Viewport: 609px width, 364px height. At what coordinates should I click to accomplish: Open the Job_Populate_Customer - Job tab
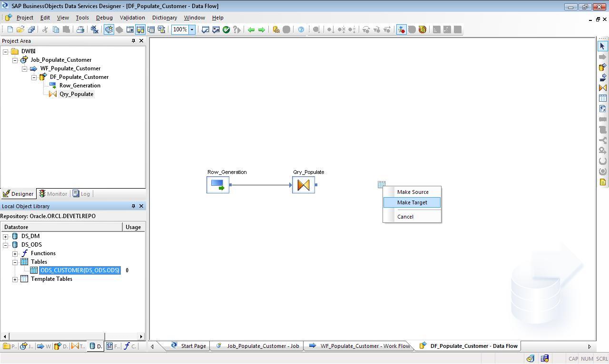tap(258, 346)
